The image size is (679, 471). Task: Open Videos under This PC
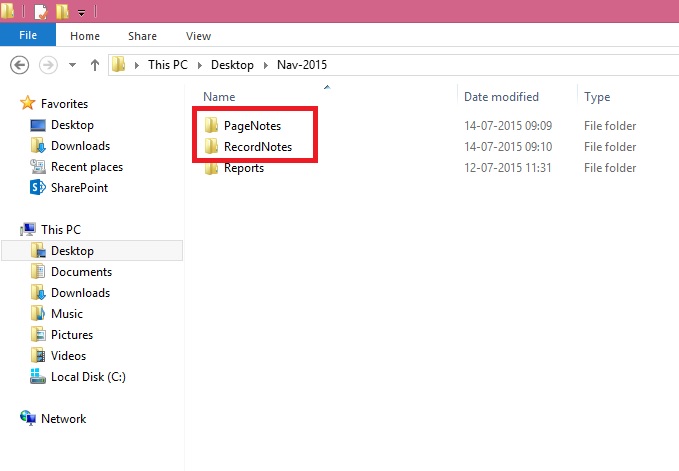click(x=68, y=356)
